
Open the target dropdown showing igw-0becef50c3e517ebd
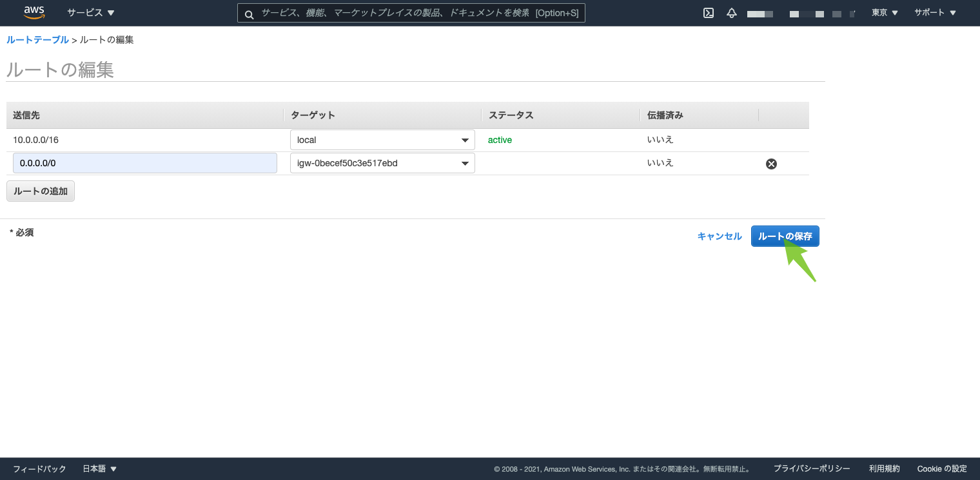click(382, 163)
